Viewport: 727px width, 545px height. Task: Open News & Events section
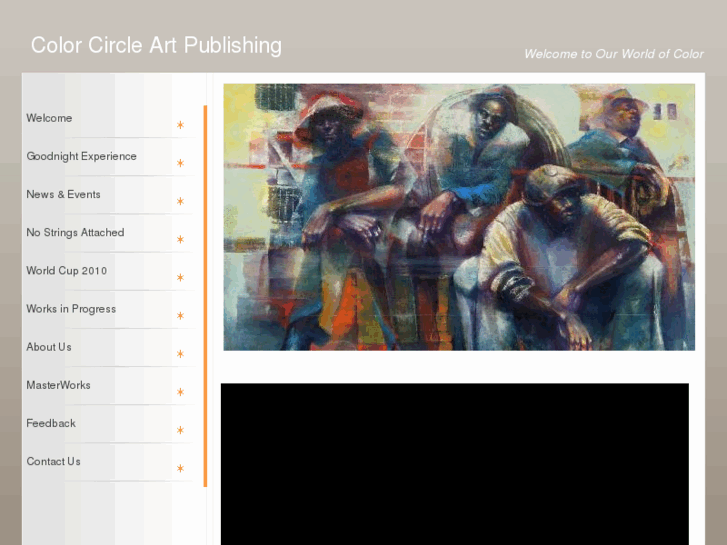[64, 194]
